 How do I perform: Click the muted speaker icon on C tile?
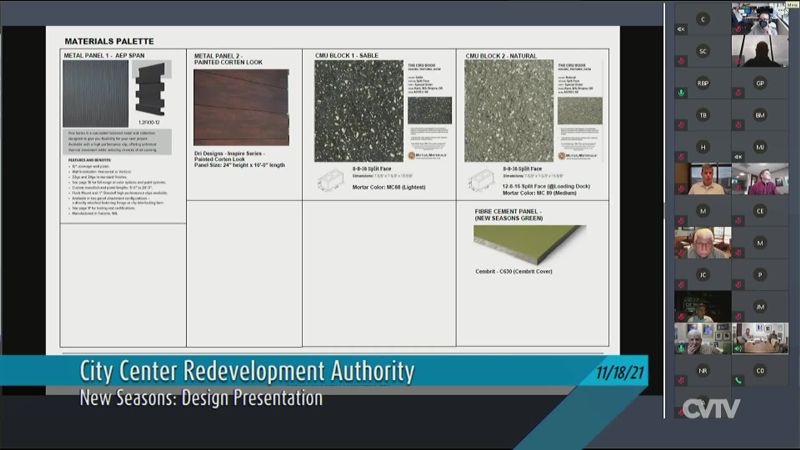point(681,29)
